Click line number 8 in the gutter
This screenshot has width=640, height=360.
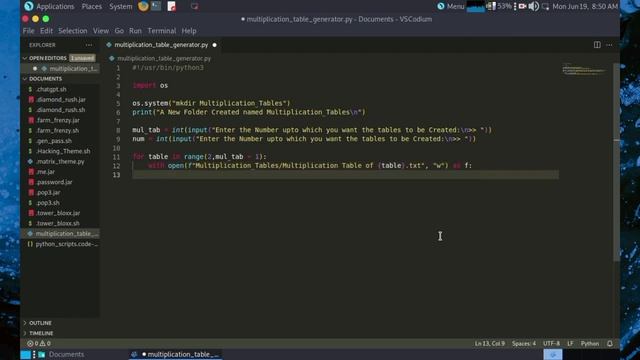coord(118,130)
